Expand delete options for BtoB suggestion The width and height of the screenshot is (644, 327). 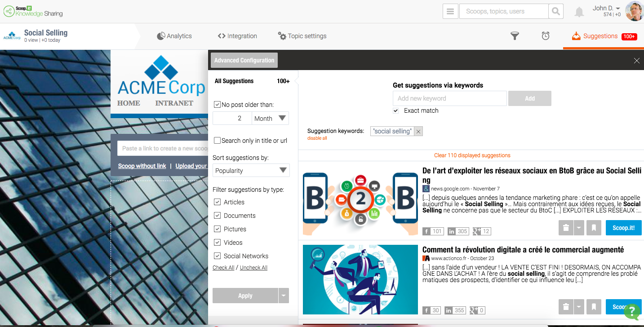click(579, 228)
